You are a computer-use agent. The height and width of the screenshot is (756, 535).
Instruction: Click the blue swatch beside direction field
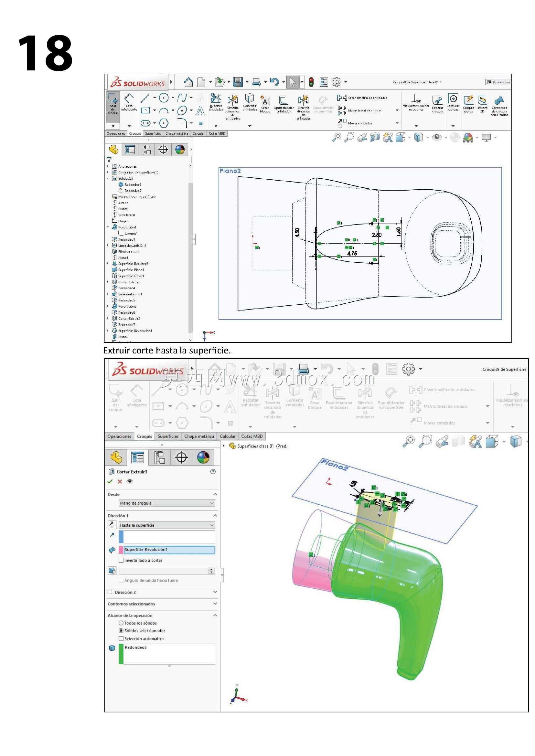121,537
